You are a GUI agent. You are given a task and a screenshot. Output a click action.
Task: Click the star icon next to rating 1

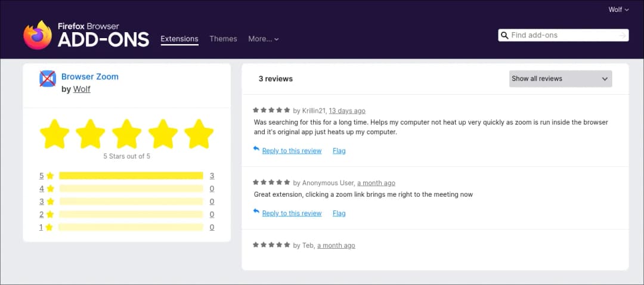[49, 227]
